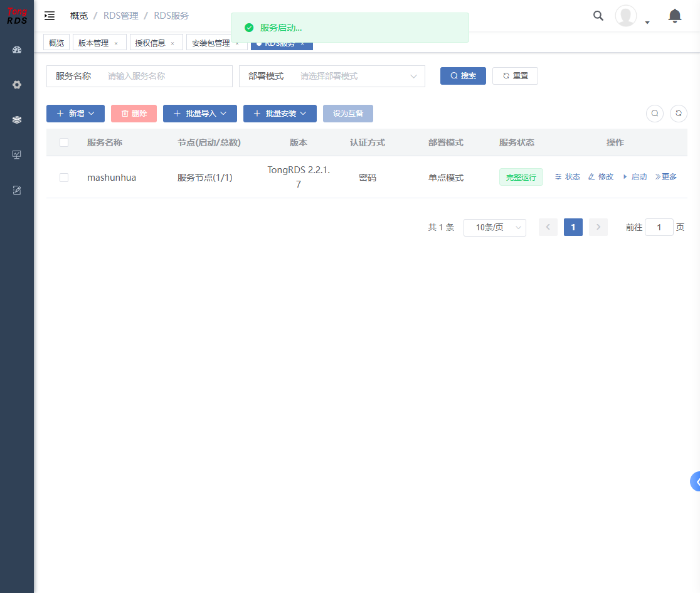Expand the 批量安装 dropdown button

(x=280, y=114)
